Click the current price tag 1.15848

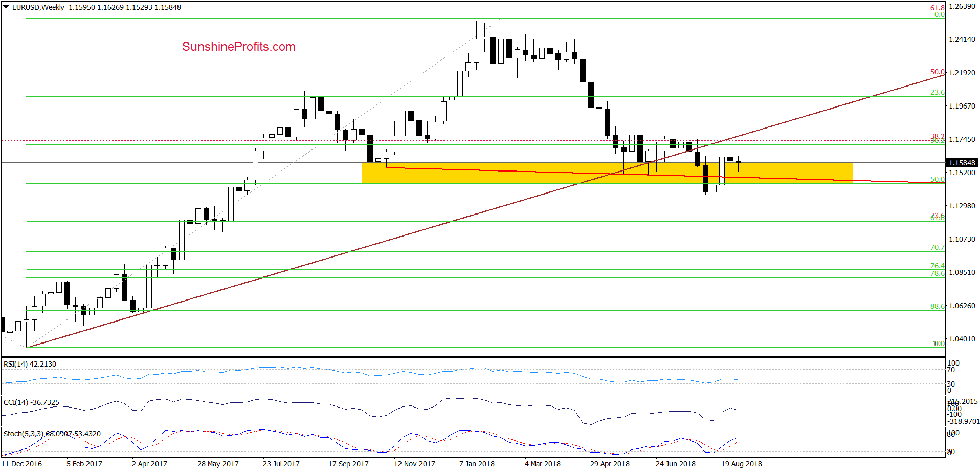coord(962,163)
